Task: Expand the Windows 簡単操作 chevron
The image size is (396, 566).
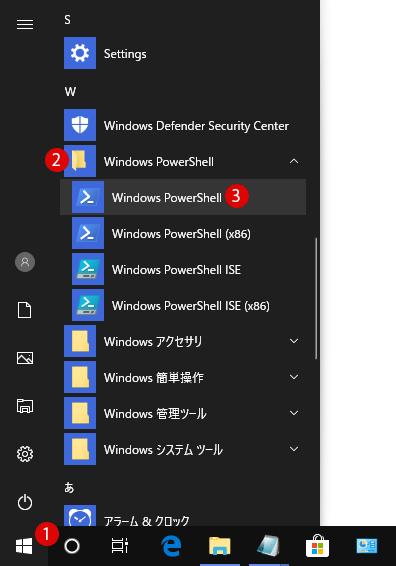Action: (294, 377)
